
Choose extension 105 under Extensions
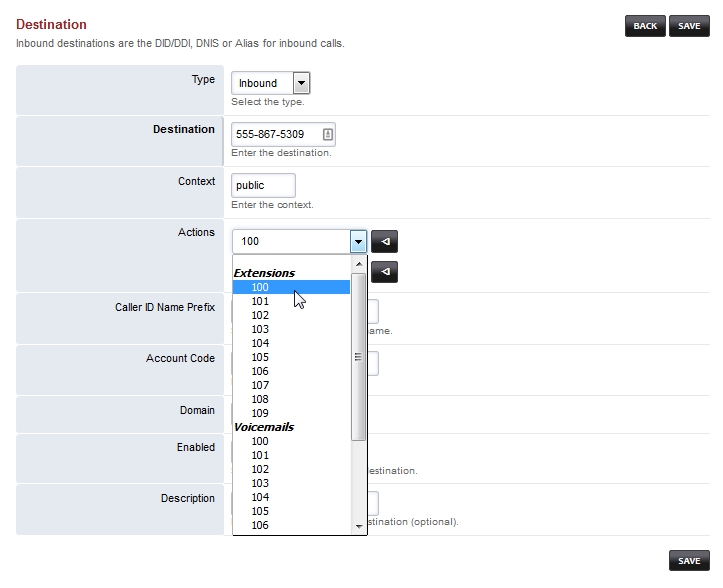(260, 357)
